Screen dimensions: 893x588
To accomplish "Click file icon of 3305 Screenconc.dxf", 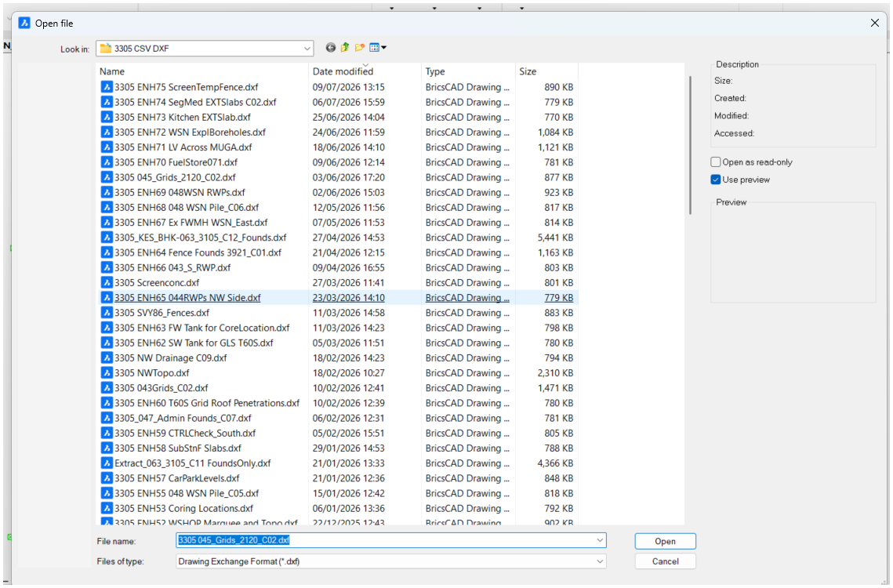I will click(x=107, y=282).
